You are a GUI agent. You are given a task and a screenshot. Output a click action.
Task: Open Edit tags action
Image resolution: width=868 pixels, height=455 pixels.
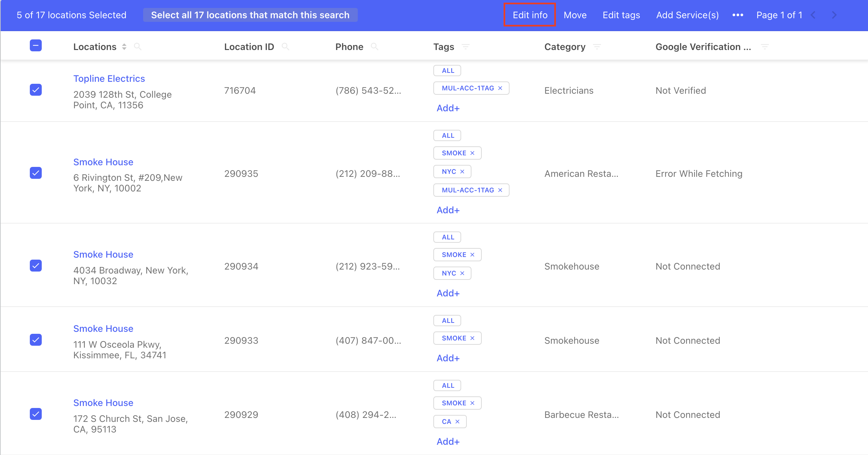[x=621, y=15]
